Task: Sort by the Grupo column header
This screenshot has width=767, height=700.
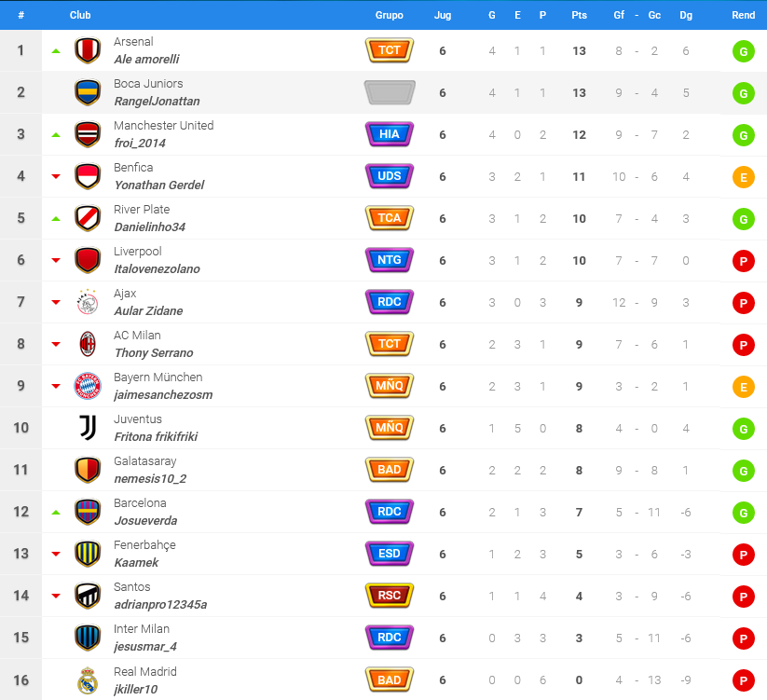Action: 390,15
